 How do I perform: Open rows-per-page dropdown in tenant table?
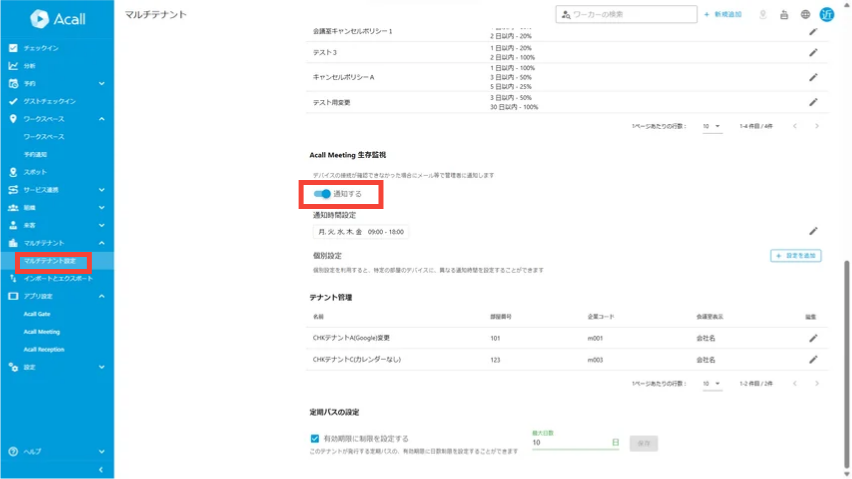(712, 384)
